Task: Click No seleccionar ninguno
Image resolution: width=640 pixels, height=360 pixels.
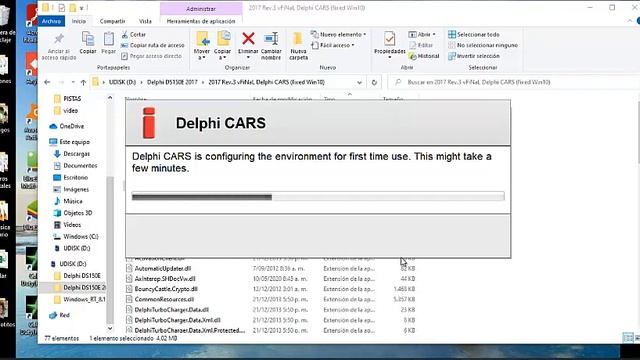Action: (483, 45)
